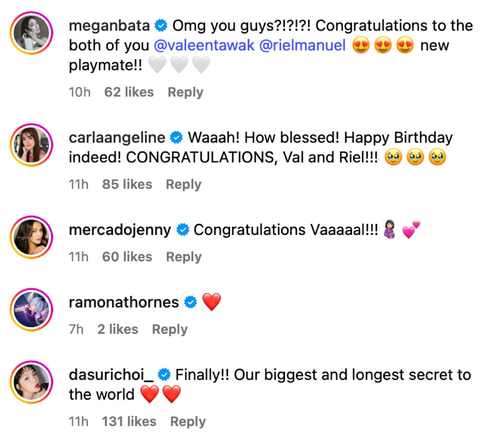Screen dimensions: 503x448
Task: Reply to carlaangeline's comment
Action: (184, 185)
